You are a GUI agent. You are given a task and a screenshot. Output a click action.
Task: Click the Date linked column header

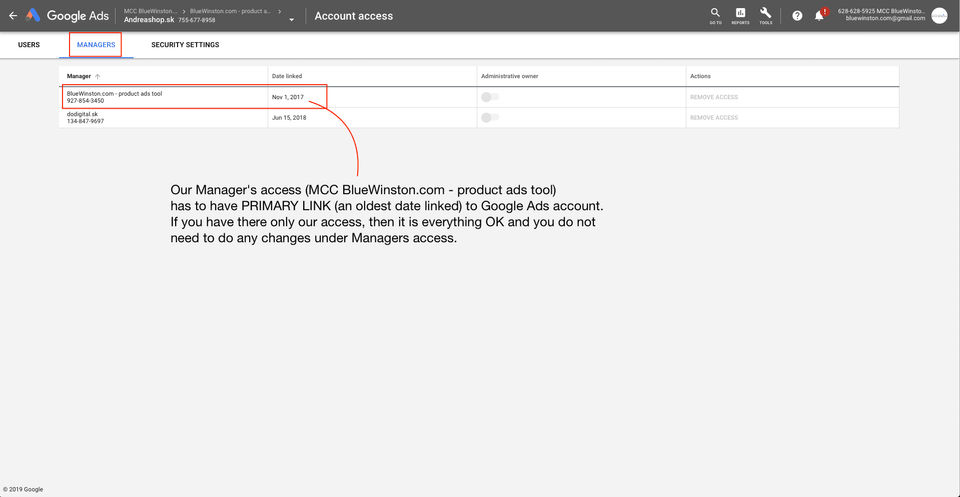click(x=287, y=77)
